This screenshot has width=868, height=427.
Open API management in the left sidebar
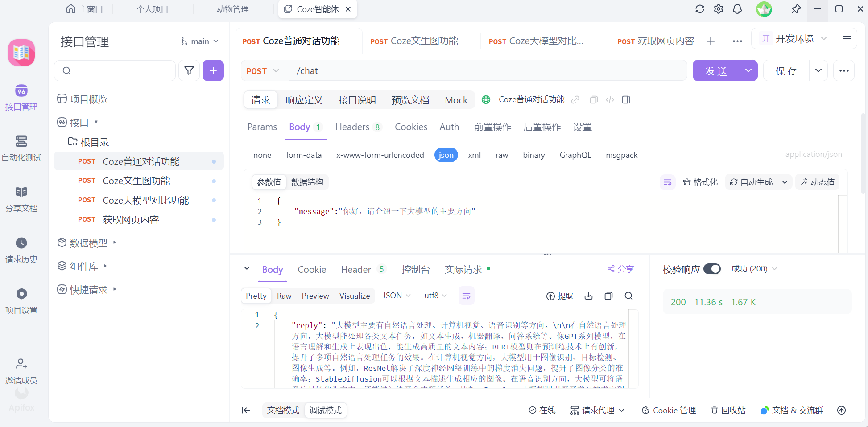pos(21,97)
